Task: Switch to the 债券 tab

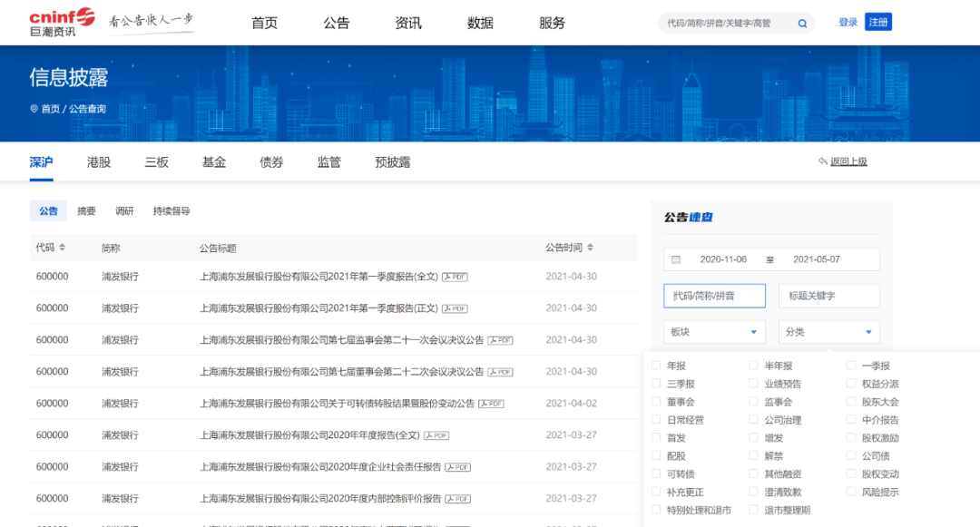Action: tap(271, 162)
